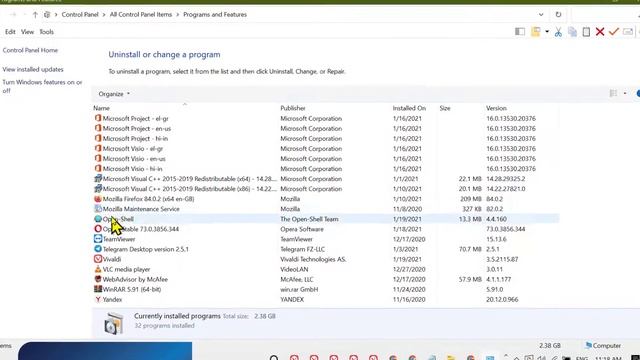This screenshot has height=360, width=640.
Task: Select Microsoft Visio - hi-in entry
Action: point(132,169)
